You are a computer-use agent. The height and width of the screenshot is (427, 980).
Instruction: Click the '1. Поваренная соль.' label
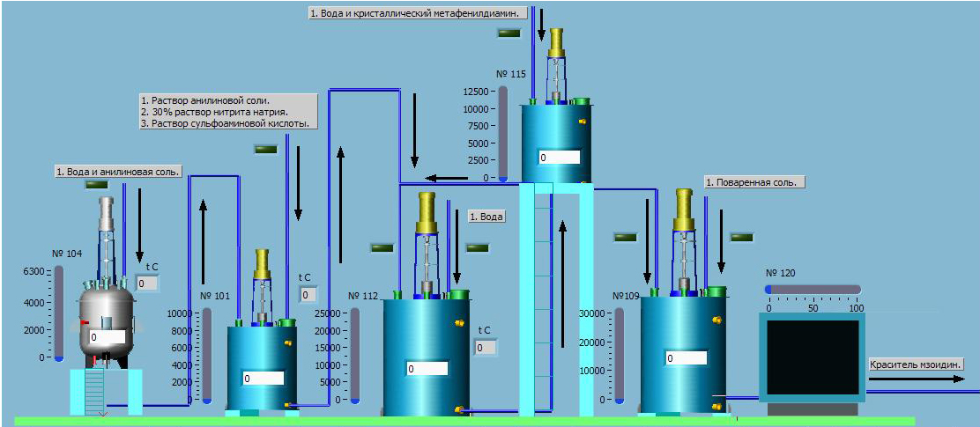754,181
